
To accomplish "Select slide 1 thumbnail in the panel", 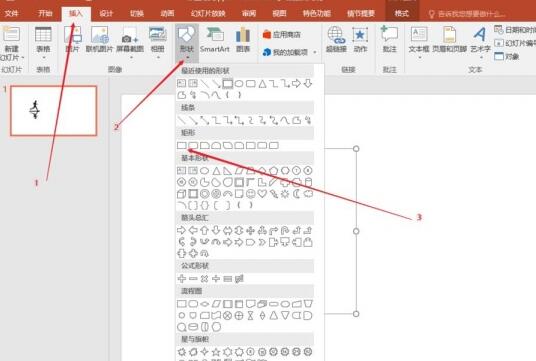I will click(x=54, y=111).
